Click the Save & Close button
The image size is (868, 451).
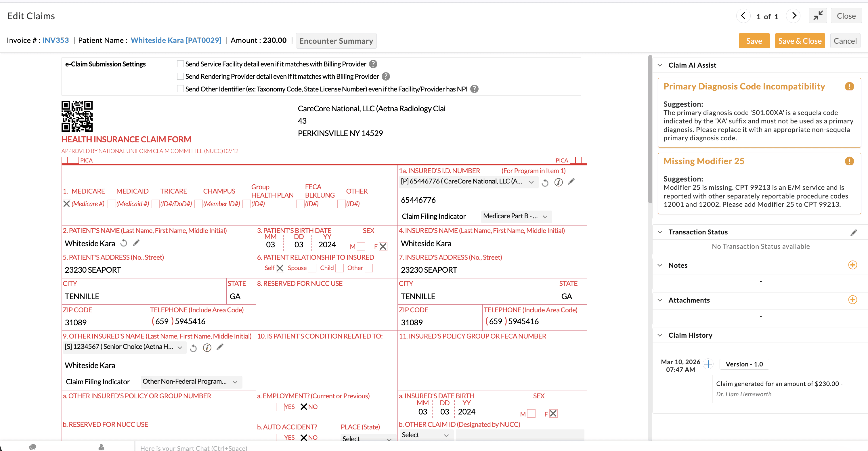800,41
